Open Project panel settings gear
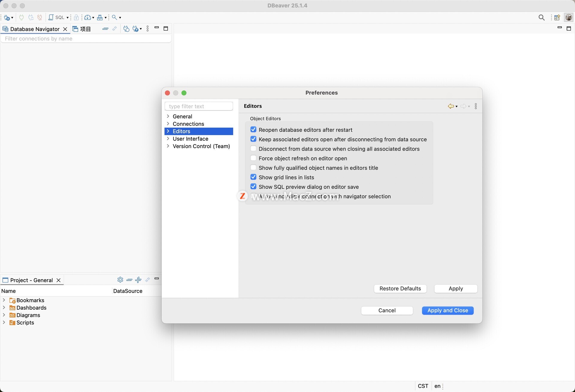Viewport: 575px width, 392px height. (x=120, y=279)
